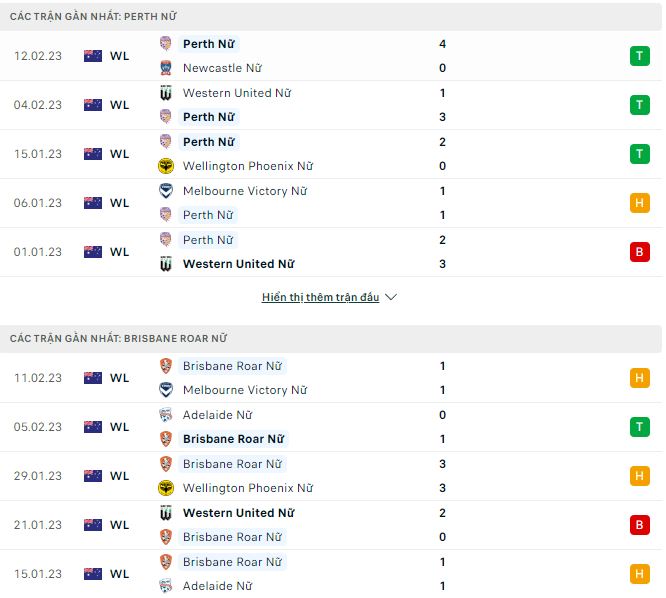This screenshot has width=666, height=598.
Task: Expand more matches with chevron arrow
Action: coord(391,297)
